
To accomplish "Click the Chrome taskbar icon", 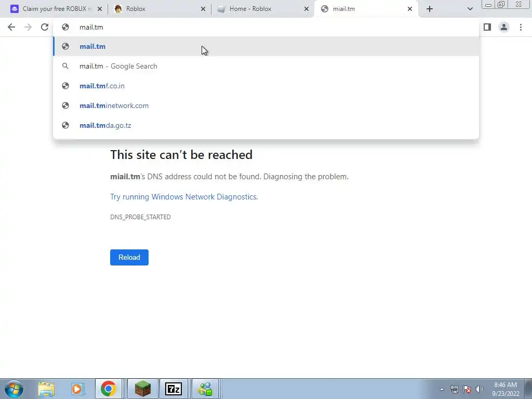I will point(108,389).
